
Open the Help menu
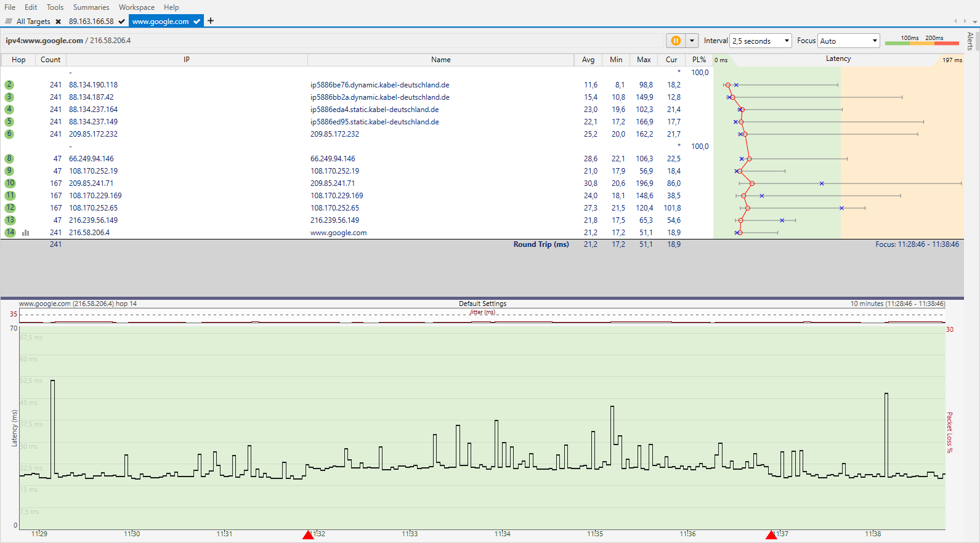coord(171,7)
